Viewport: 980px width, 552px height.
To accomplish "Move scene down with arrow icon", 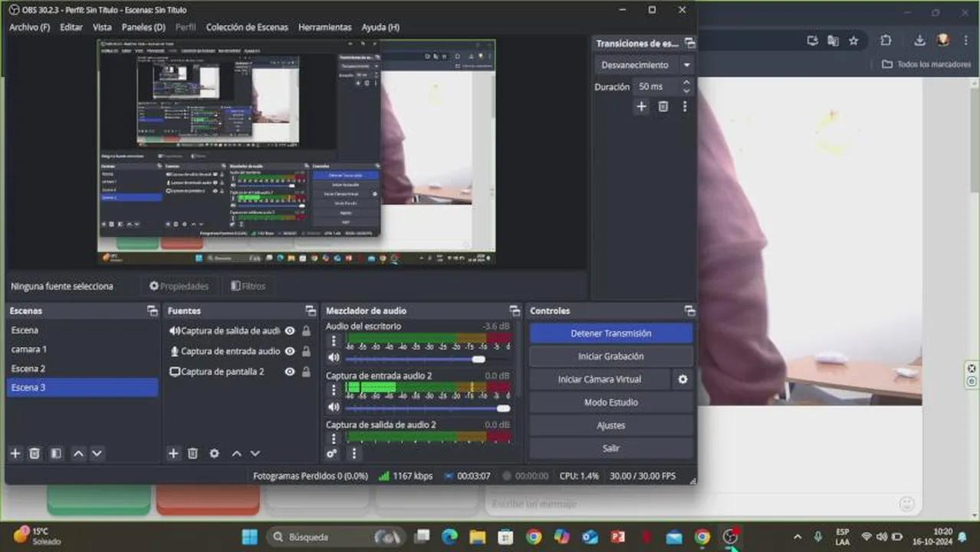I will (97, 453).
